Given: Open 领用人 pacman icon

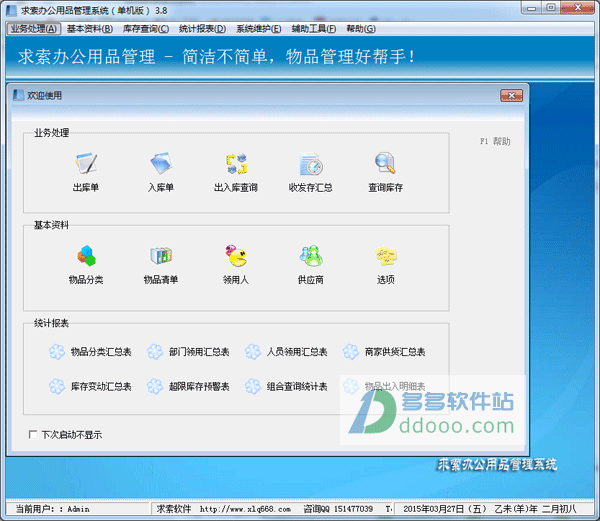Looking at the screenshot, I should coord(236,256).
